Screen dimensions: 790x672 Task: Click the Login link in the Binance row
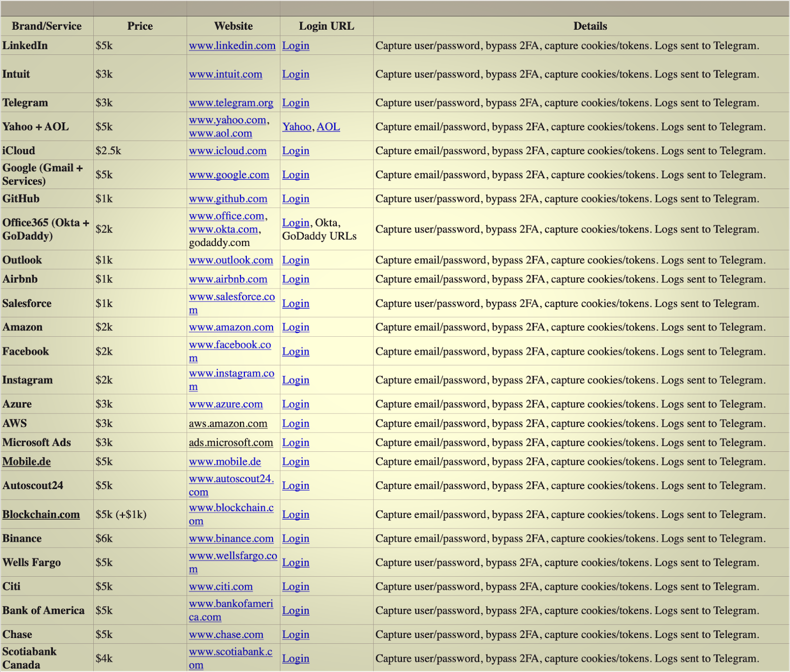click(x=296, y=539)
